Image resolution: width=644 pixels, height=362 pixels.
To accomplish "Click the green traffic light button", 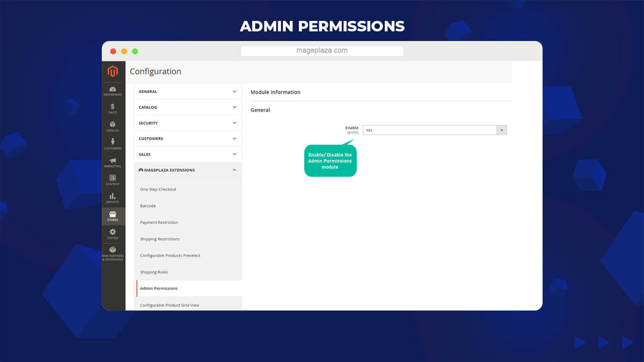I will pos(135,51).
